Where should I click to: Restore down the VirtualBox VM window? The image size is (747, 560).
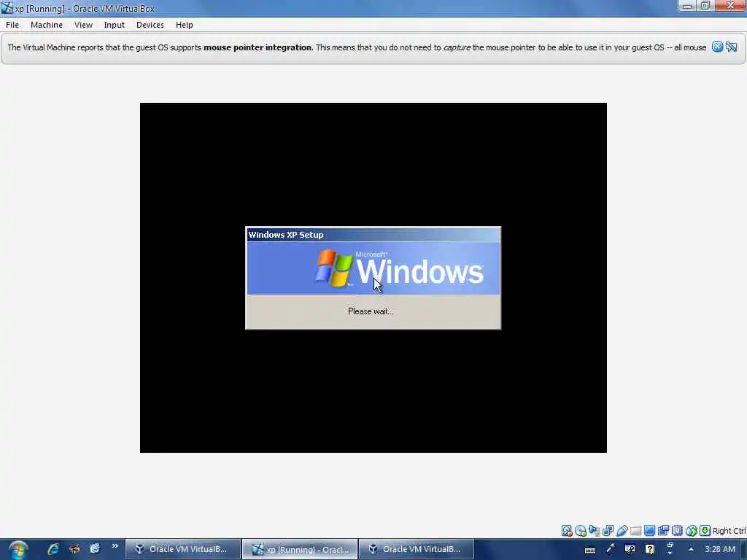pos(705,6)
